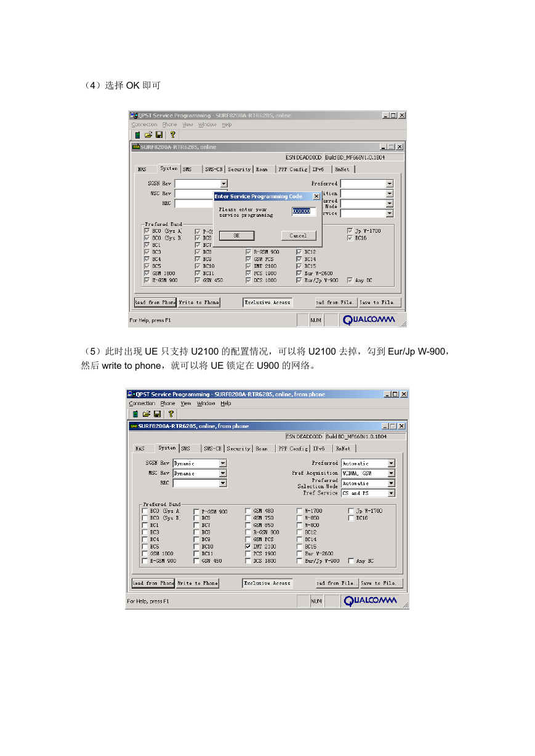The width and height of the screenshot is (535, 756).
Task: Click the question-mark help icon in the from-phone window toolbar
Action: pyautogui.click(x=171, y=414)
